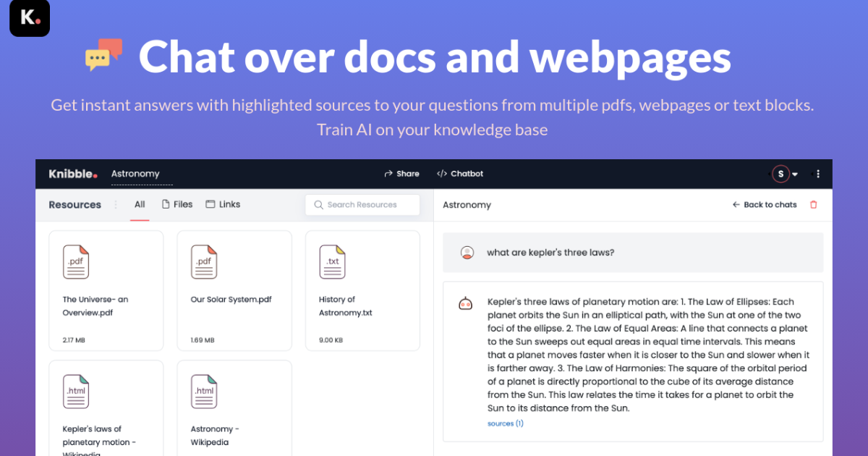Click the robot bot avatar icon
Viewport: 868px width, 456px height.
[x=466, y=303]
